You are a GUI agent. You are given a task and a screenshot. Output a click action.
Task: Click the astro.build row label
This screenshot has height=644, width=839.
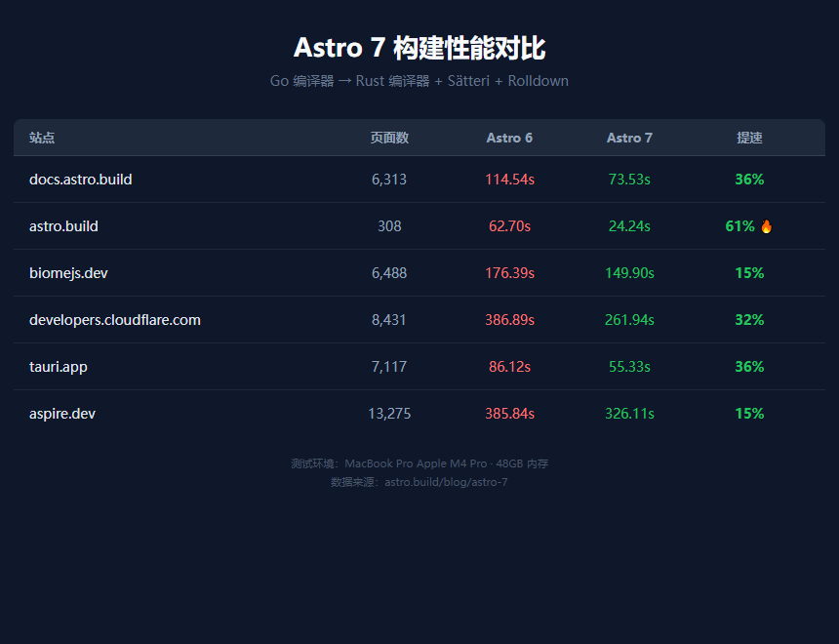[63, 226]
